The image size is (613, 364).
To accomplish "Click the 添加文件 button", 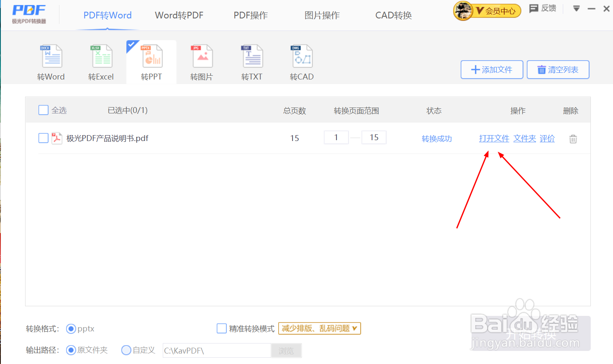I will click(492, 69).
